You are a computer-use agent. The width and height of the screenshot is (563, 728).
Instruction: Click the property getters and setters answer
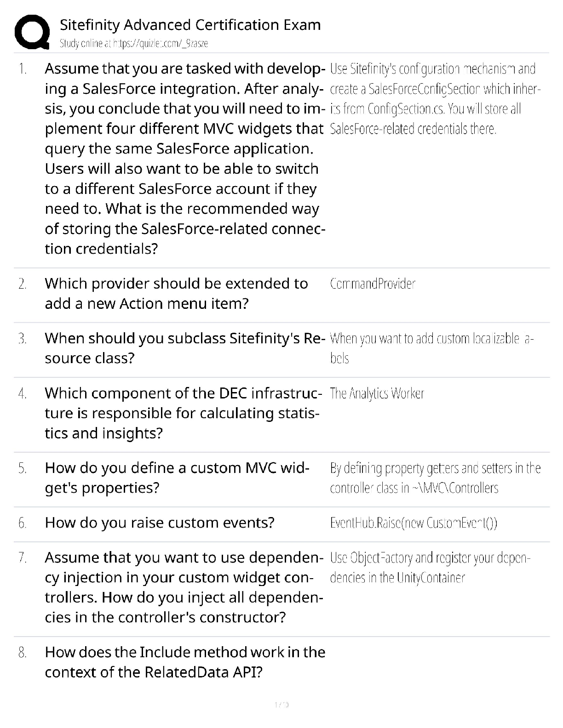(x=435, y=478)
